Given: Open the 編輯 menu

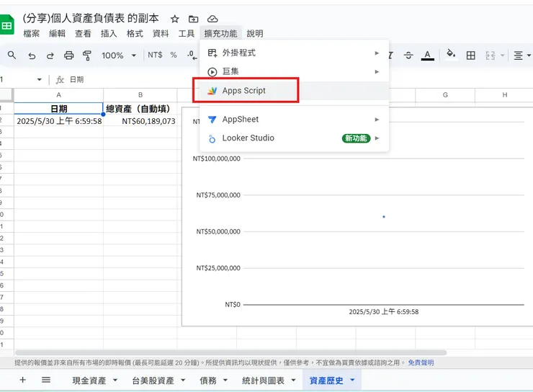Looking at the screenshot, I should (x=57, y=33).
